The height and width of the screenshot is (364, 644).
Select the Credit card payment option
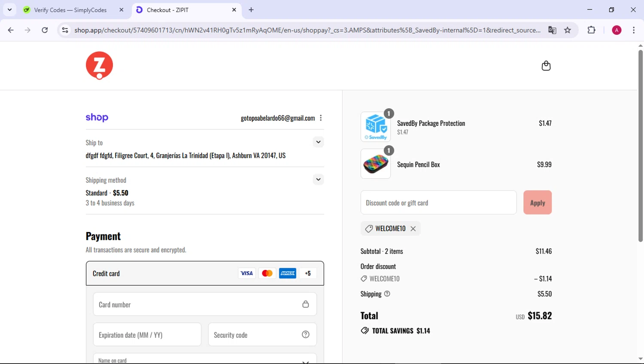coord(205,273)
